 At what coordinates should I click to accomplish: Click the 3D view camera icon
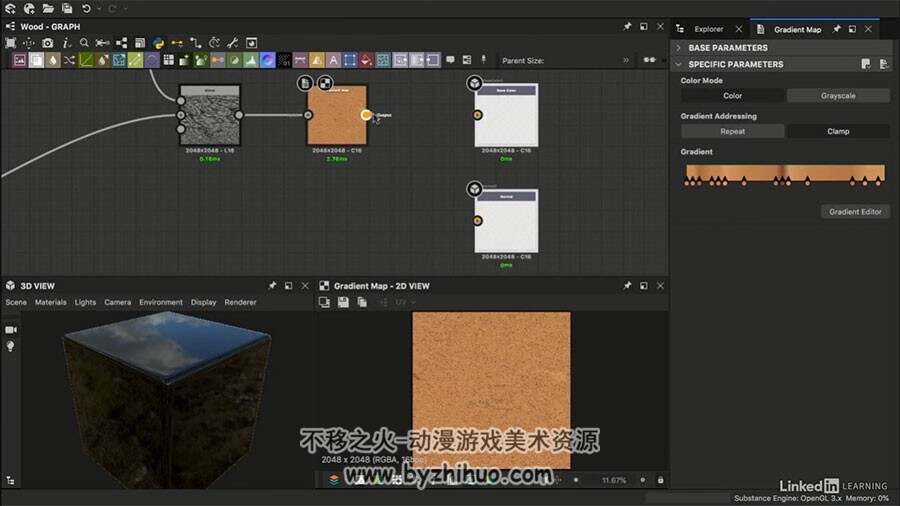[11, 330]
